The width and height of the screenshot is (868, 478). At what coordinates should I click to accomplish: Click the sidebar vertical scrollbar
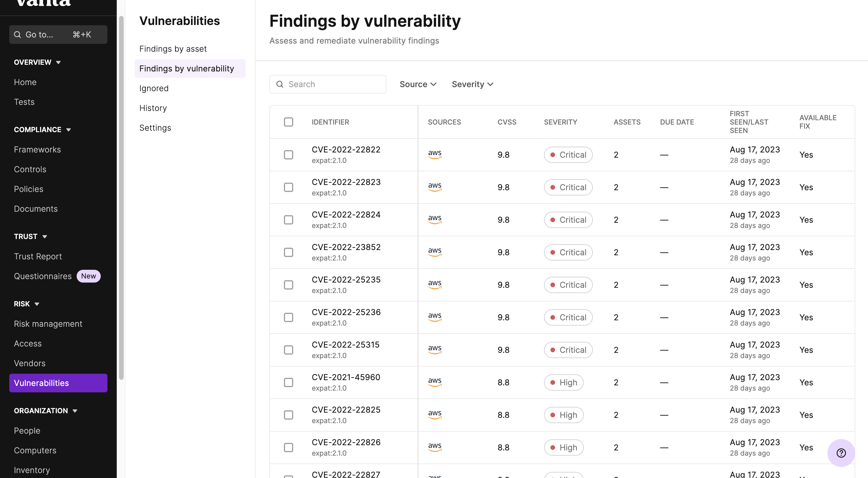pos(121,197)
